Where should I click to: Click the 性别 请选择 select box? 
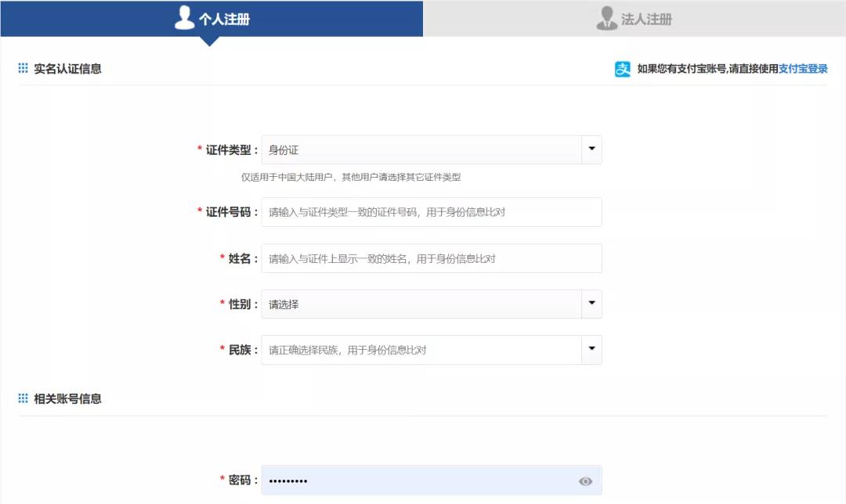coord(421,304)
